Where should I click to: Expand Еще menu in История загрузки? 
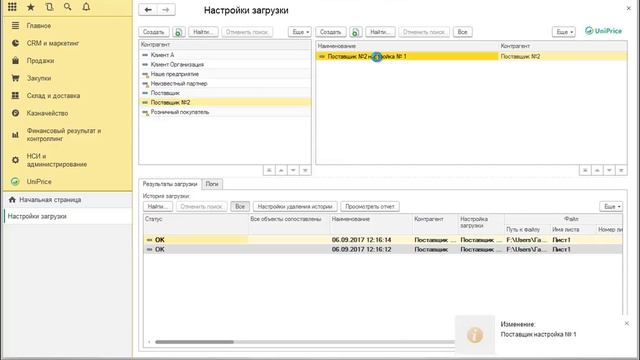pos(611,207)
